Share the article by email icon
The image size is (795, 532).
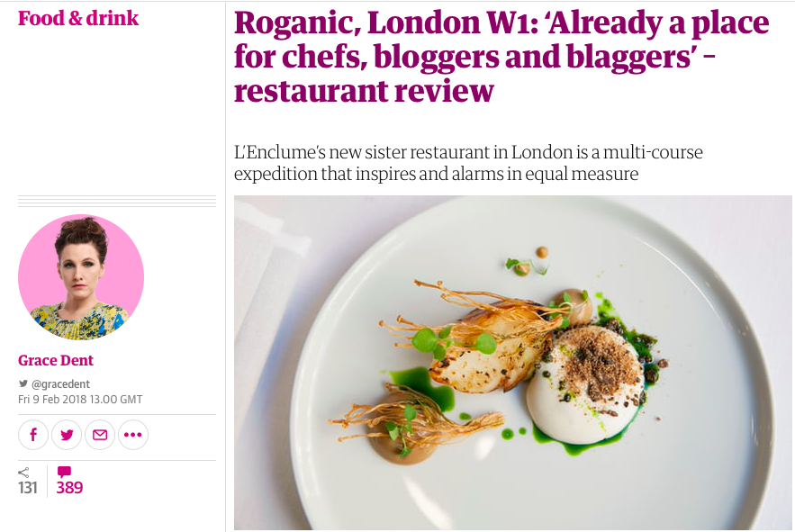[100, 435]
